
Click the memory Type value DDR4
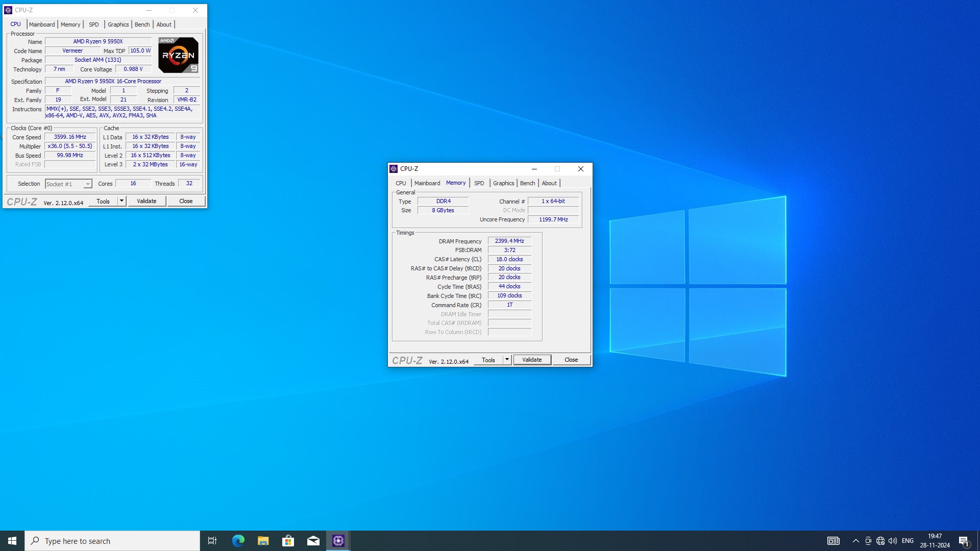(x=443, y=201)
